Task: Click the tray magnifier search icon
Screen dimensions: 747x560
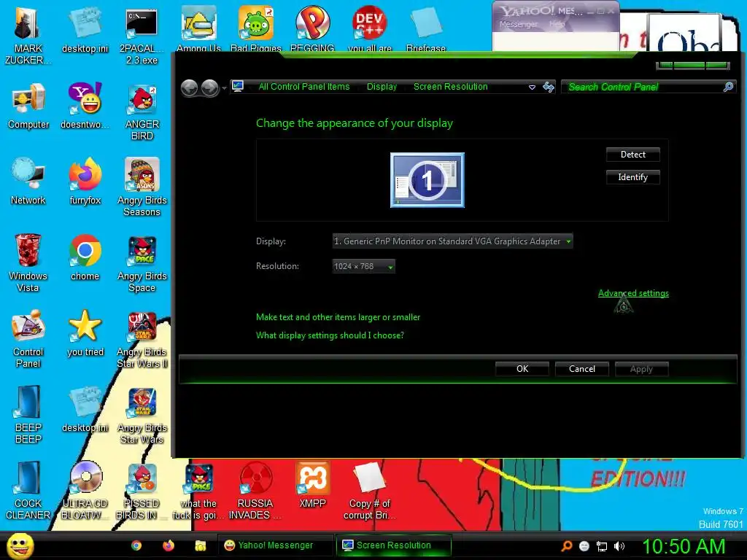Action: [566, 546]
